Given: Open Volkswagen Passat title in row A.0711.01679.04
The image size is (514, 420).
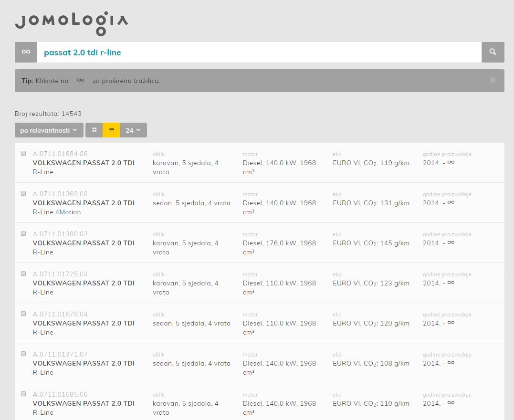Looking at the screenshot, I should click(x=84, y=323).
